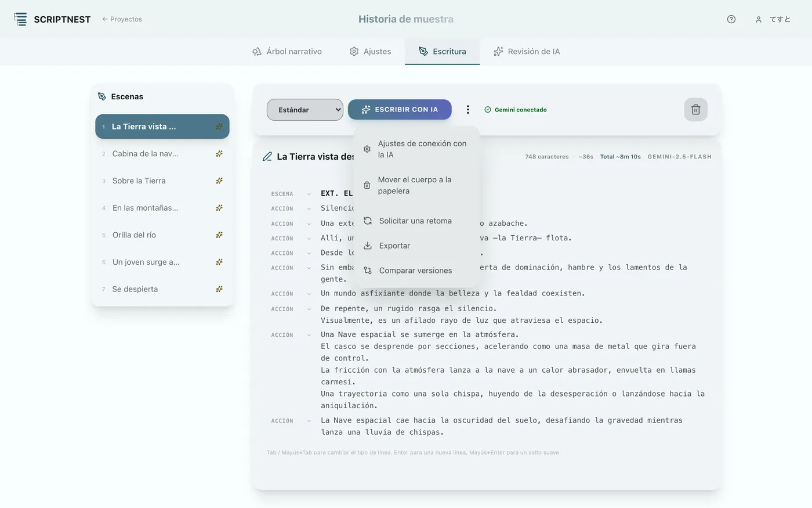Click the ScriptNest logo icon
Image resolution: width=812 pixels, height=508 pixels.
pyautogui.click(x=20, y=19)
